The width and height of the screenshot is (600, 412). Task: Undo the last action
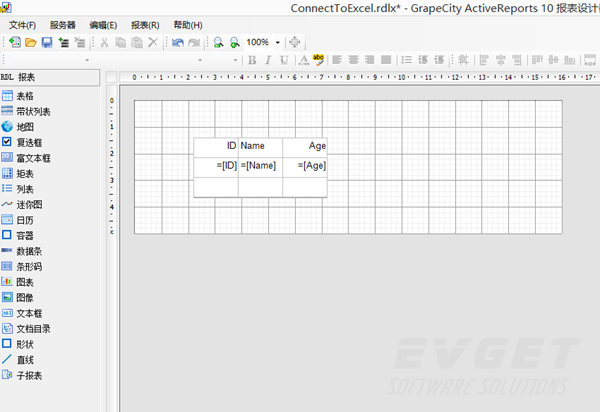[x=178, y=42]
